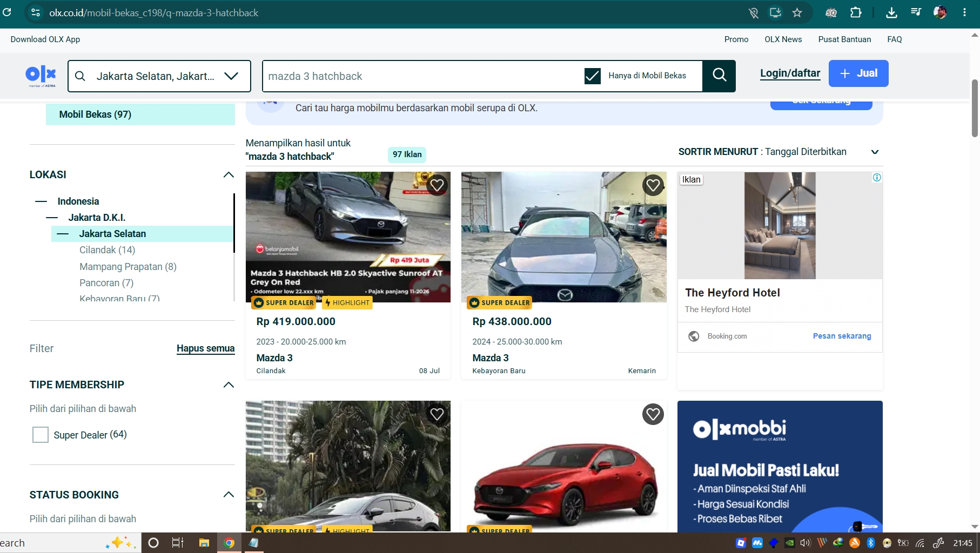Favorite the red Mazda listing with heart icon
Image resolution: width=980 pixels, height=553 pixels.
tap(653, 414)
